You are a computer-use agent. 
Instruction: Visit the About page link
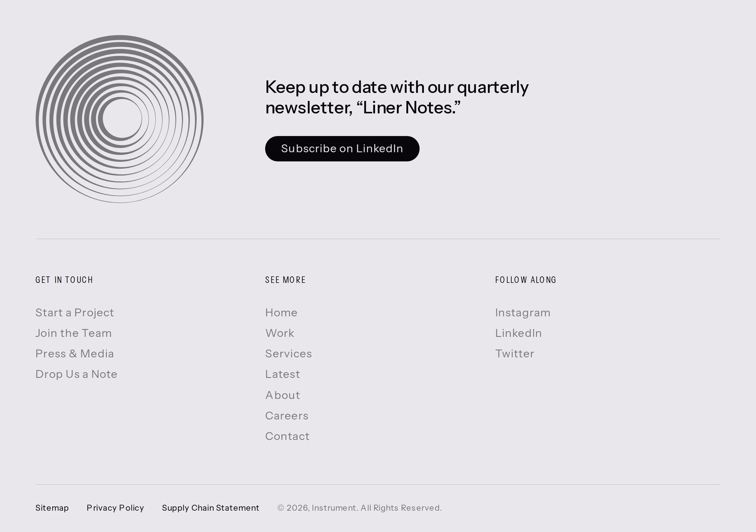point(282,395)
